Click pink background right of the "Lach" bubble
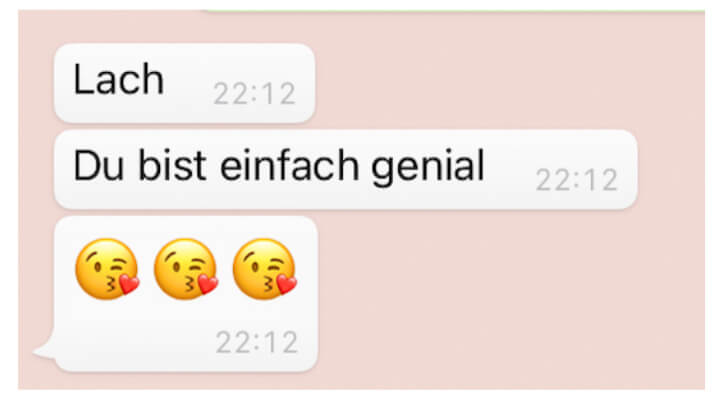The image size is (728, 412). point(511,79)
